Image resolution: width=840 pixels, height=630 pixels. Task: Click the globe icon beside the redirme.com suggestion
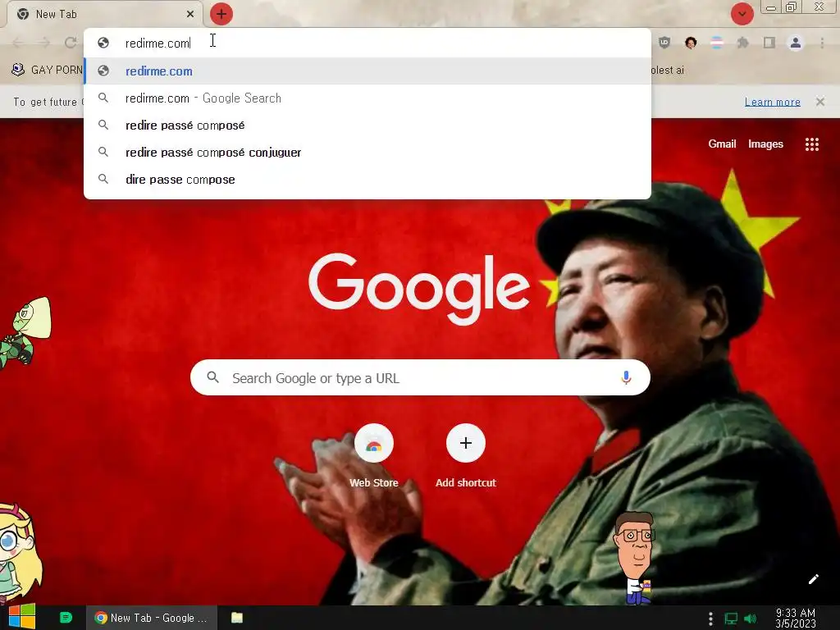pyautogui.click(x=103, y=71)
